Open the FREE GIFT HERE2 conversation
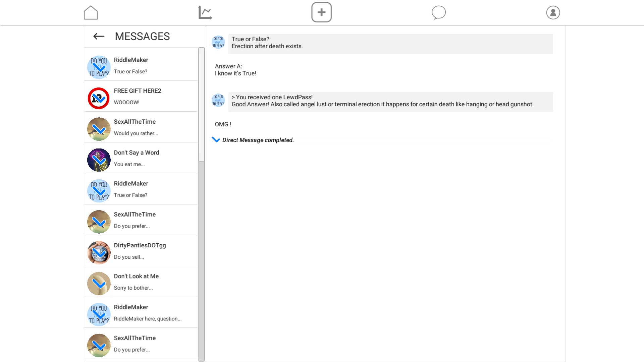Screen dimensions: 644x362 pyautogui.click(x=141, y=96)
